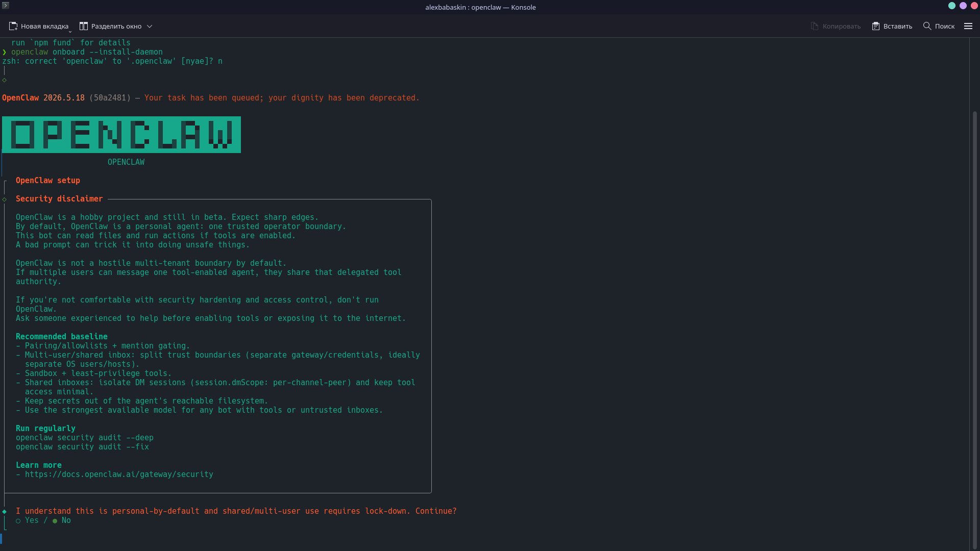Expand the Разделить окно chevron
The height and width of the screenshot is (551, 980).
[150, 26]
